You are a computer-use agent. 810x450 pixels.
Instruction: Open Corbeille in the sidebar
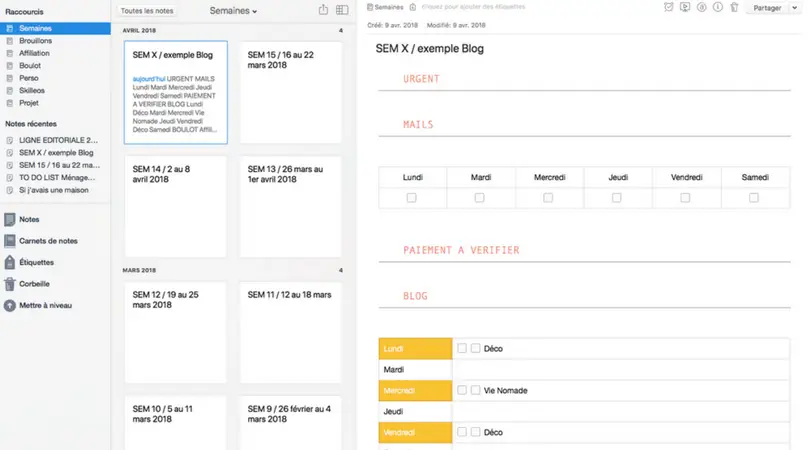35,284
